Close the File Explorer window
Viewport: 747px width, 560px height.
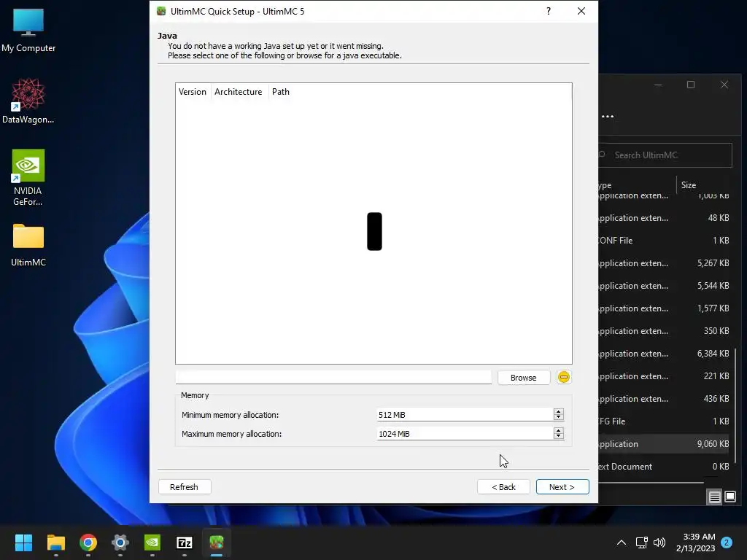724,85
